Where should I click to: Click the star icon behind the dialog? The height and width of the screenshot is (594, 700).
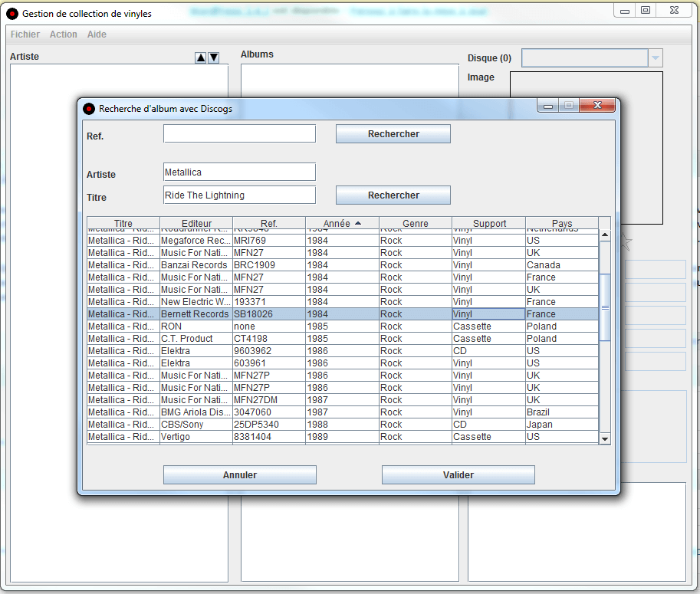coord(626,242)
